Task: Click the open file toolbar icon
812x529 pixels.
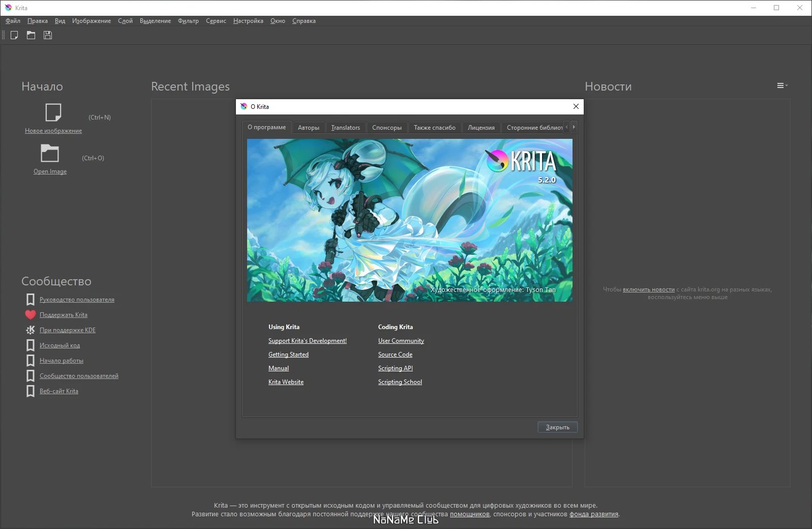Action: click(x=31, y=35)
